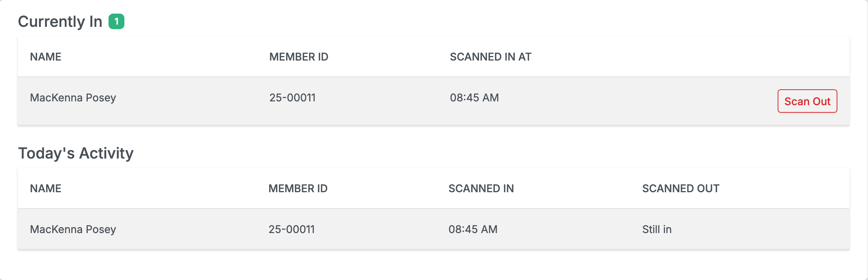Screen dimensions: 868x280
Task: Click NAME header in Currently In table
Action: pyautogui.click(x=45, y=57)
